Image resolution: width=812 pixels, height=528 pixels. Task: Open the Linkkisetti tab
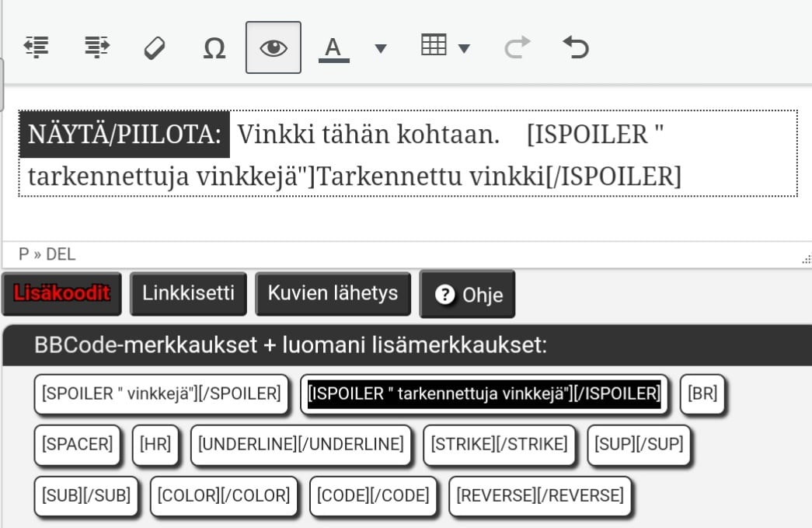[x=188, y=293]
